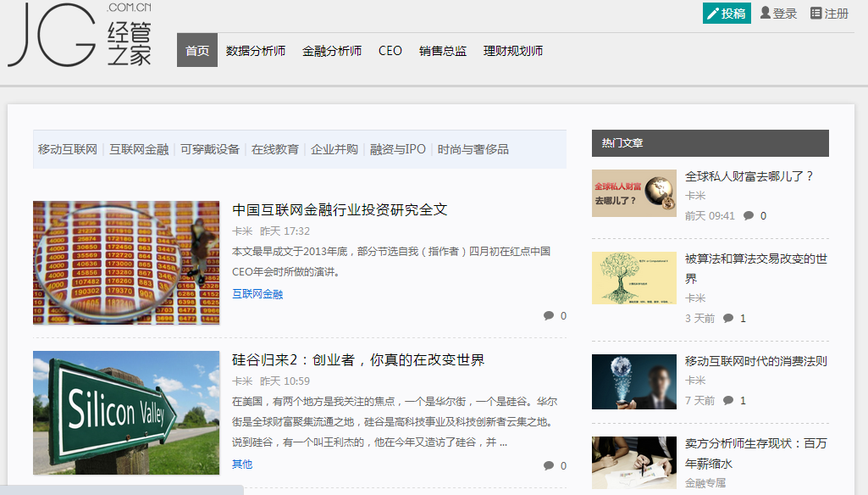
Task: Open the 卖方分析师 sidebar thumbnail
Action: (633, 462)
